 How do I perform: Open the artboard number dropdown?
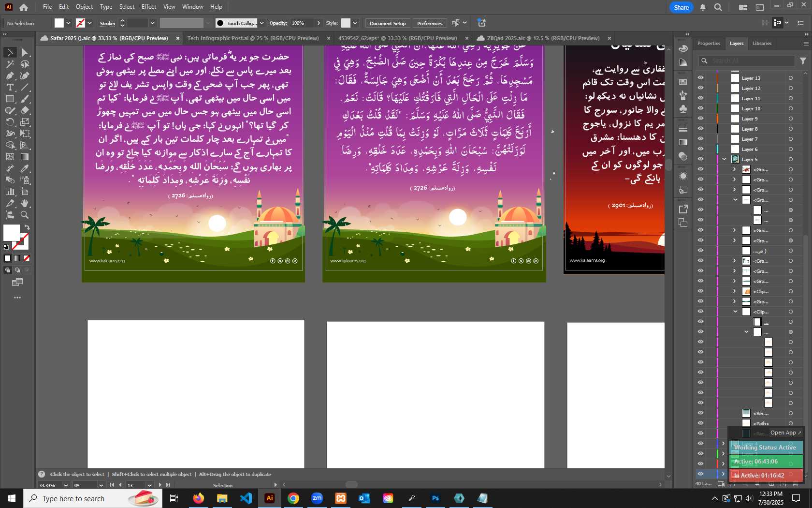pyautogui.click(x=149, y=485)
